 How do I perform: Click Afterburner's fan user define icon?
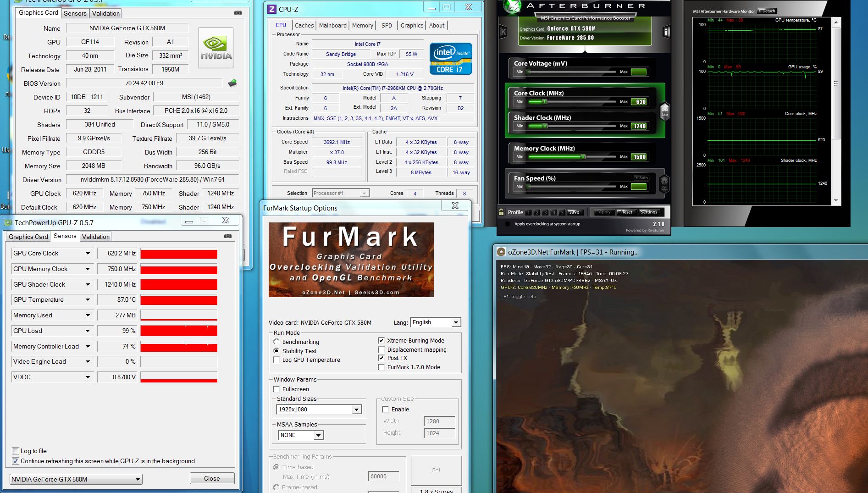coord(664,183)
